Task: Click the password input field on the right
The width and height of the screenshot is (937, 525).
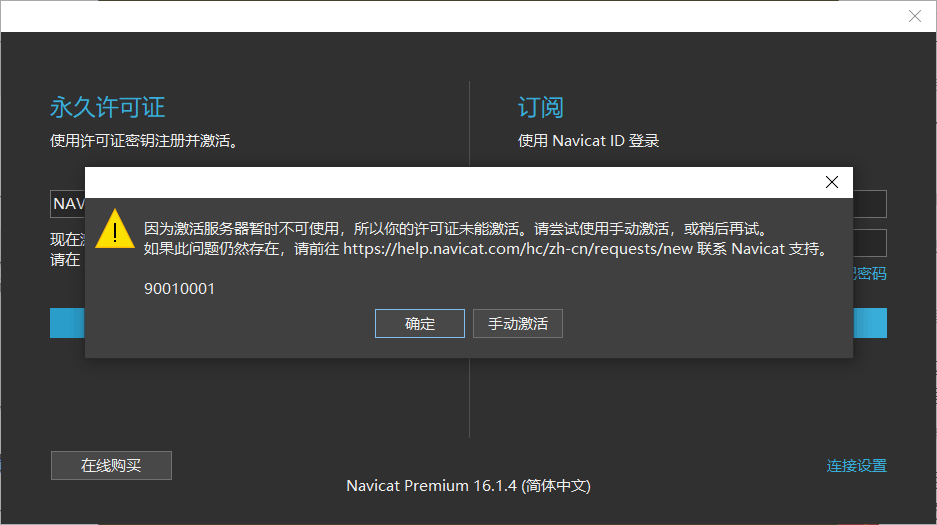Action: 869,243
